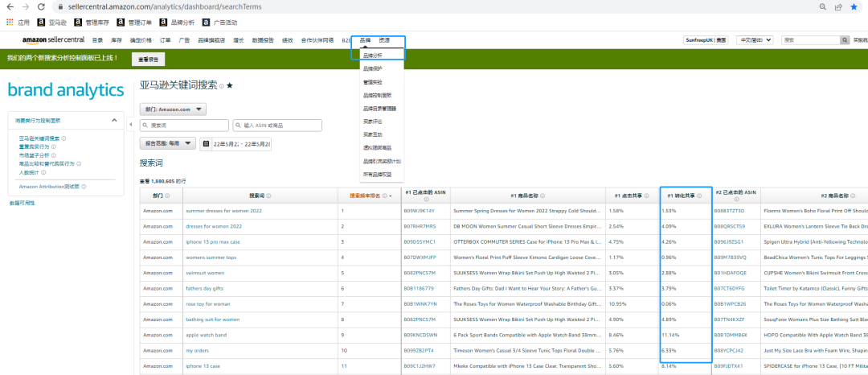Click the 搜索词 search input field

[184, 126]
